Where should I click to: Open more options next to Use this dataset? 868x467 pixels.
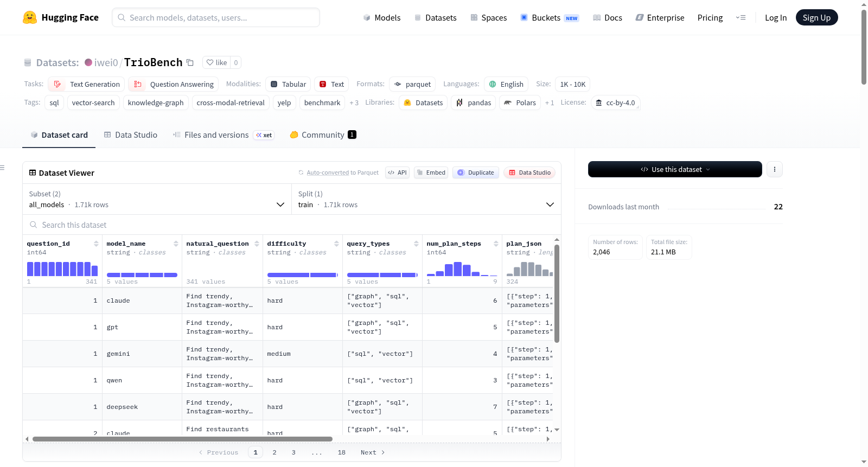(x=775, y=169)
